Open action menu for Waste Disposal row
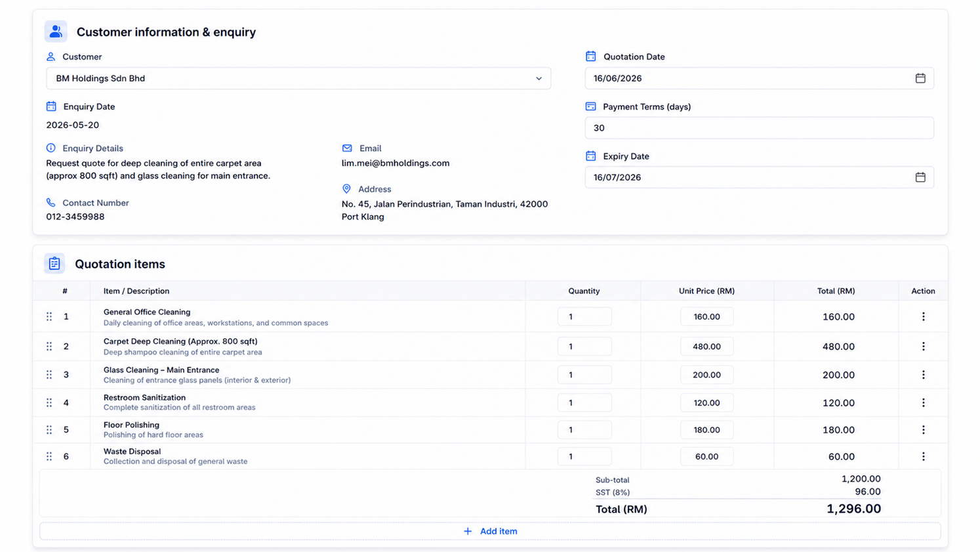Screen dimensions: 980x552 coord(923,456)
